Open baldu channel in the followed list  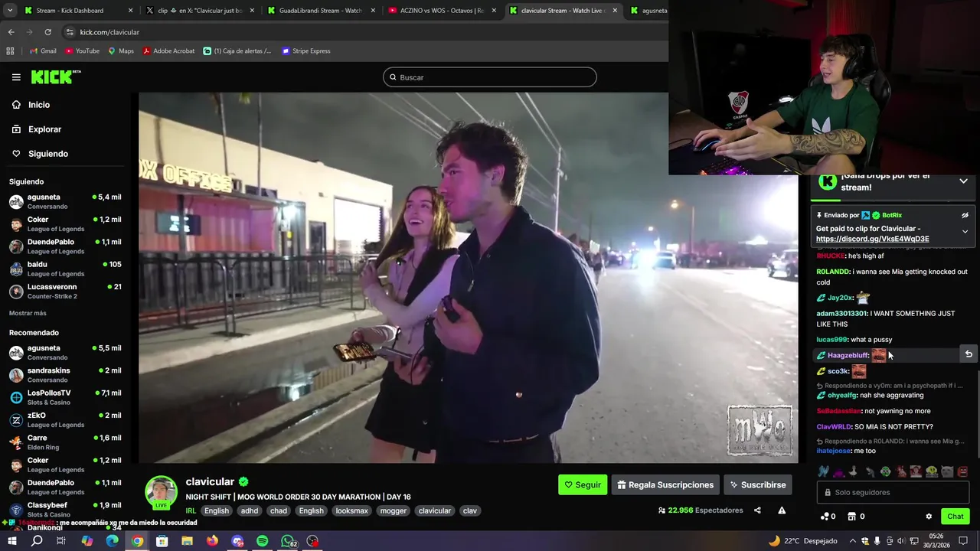(65, 269)
